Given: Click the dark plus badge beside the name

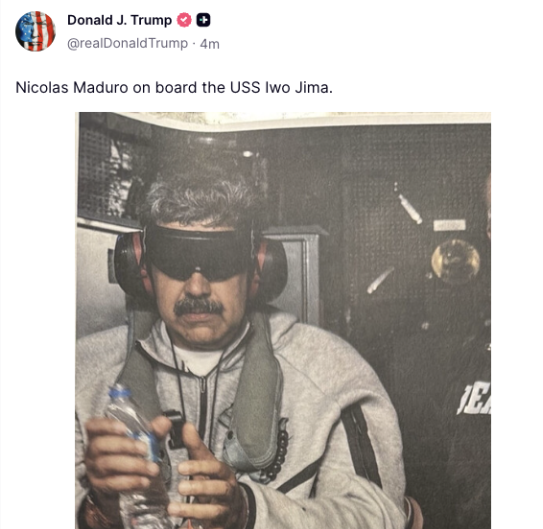Looking at the screenshot, I should pos(203,20).
